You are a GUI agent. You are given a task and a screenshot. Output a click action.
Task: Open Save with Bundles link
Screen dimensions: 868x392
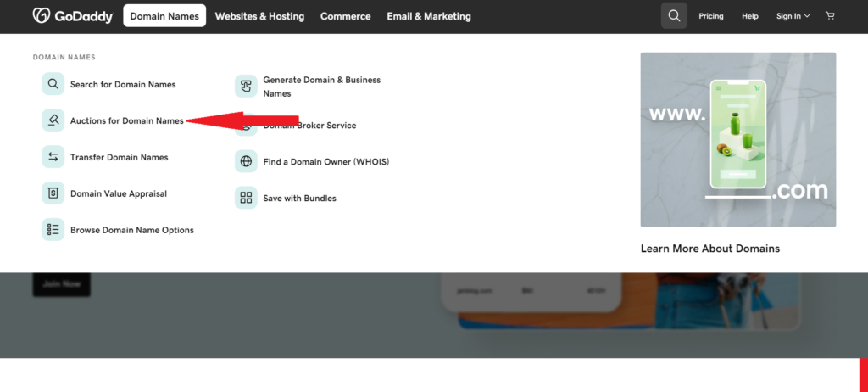click(x=299, y=198)
